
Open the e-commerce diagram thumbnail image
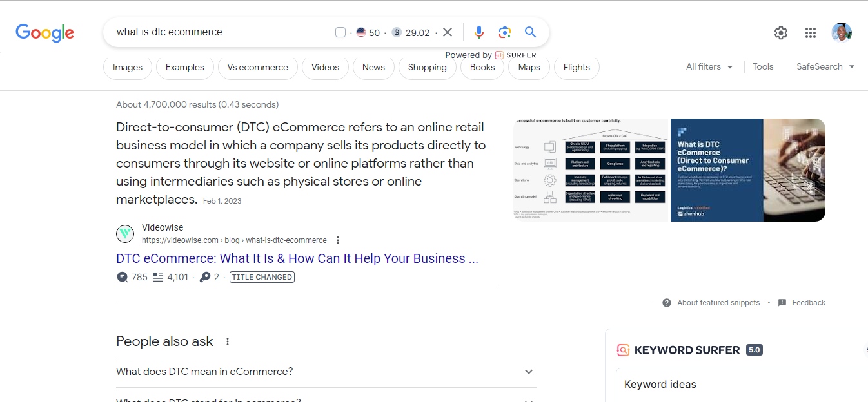[591, 170]
